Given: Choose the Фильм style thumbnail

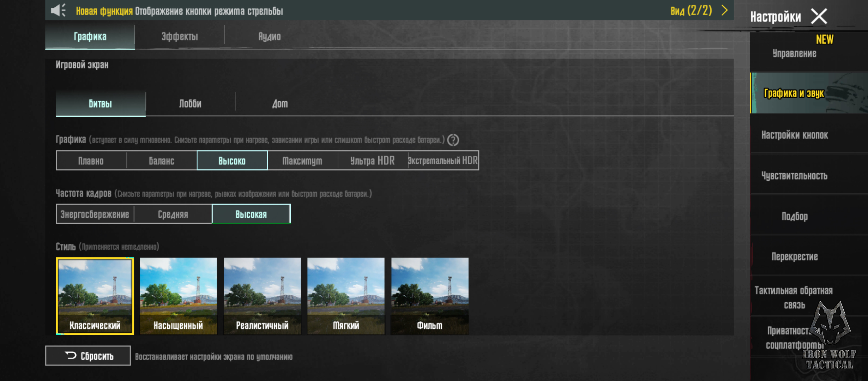Looking at the screenshot, I should [x=430, y=296].
